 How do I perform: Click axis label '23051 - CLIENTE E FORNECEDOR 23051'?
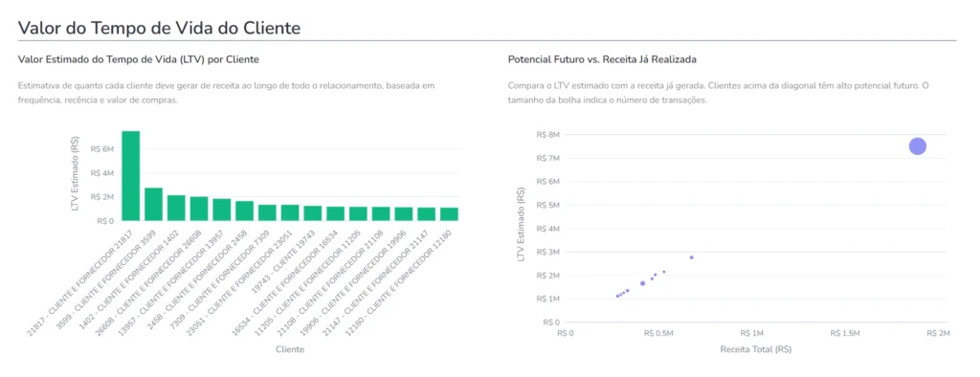238,282
